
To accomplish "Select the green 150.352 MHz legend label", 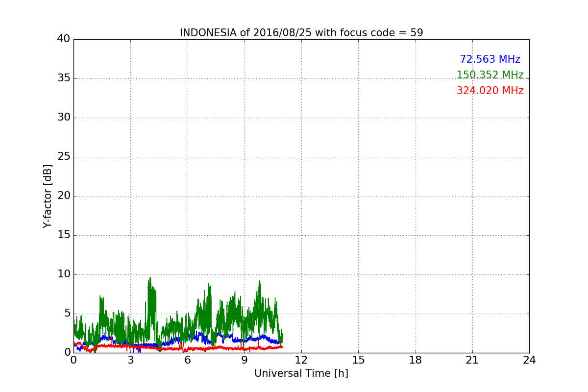I will coord(490,75).
